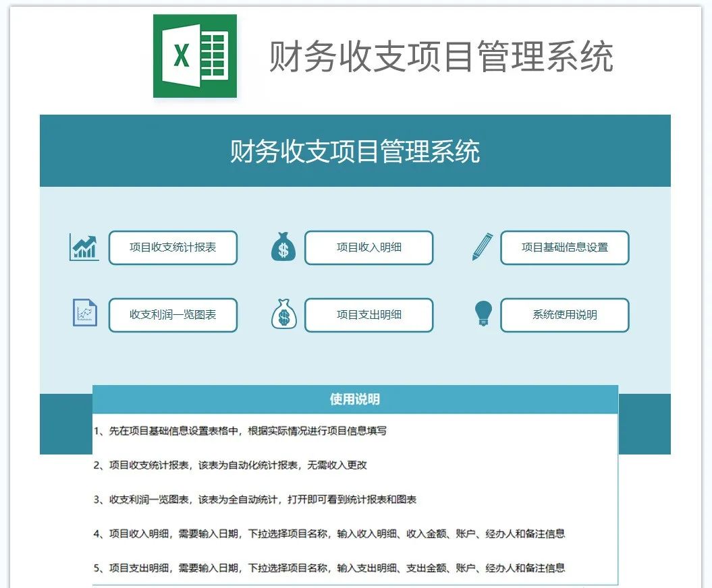Open 系统使用说明 instructions
Screen dimensions: 712x588
coord(564,315)
